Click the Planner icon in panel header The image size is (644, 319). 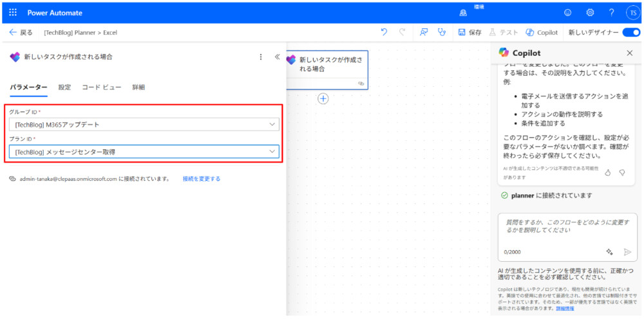point(15,57)
